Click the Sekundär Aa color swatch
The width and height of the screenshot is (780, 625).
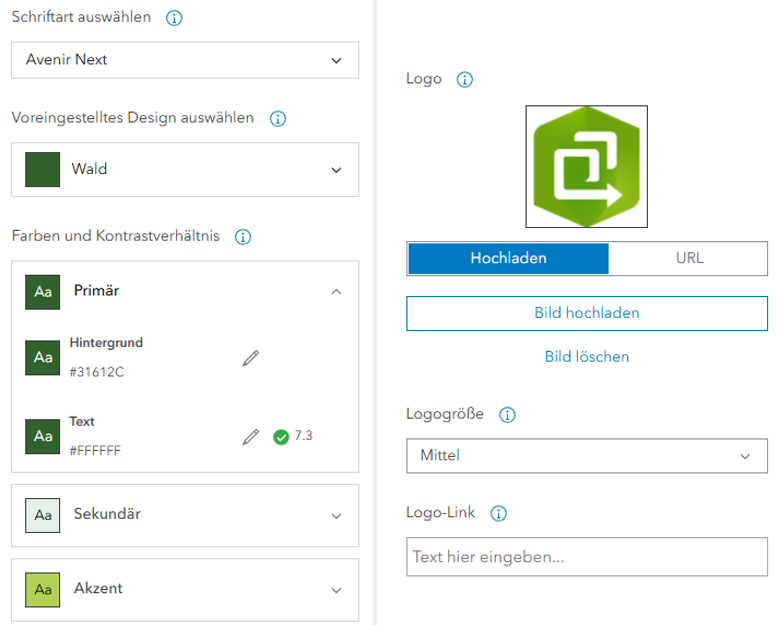coord(43,516)
